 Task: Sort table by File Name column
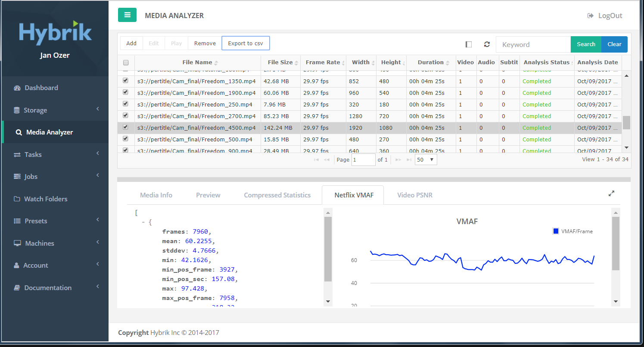click(198, 63)
